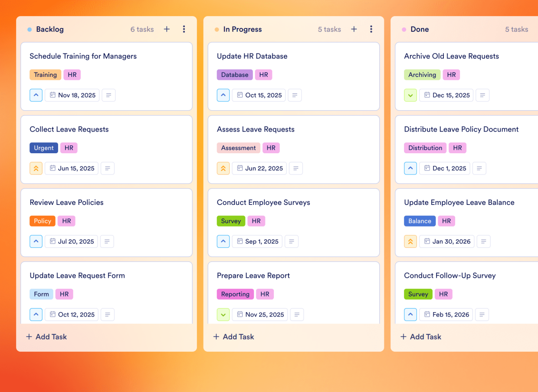
Task: Click the plus icon in the In Progress header
Action: [354, 29]
